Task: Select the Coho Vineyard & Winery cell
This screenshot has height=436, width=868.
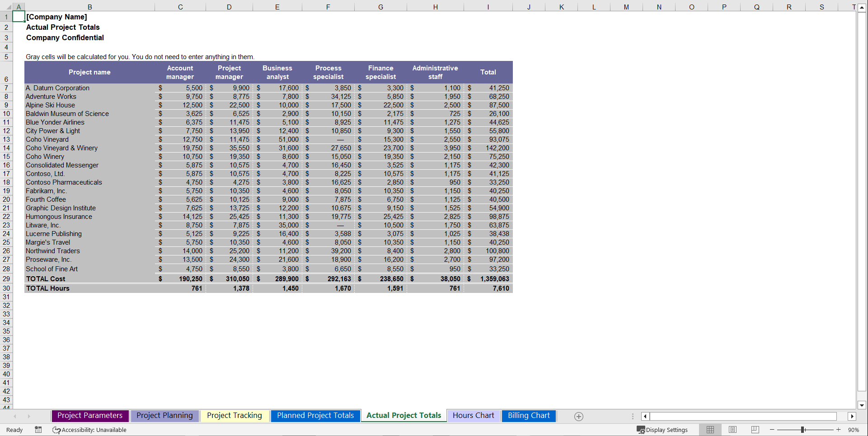Action: pyautogui.click(x=89, y=148)
